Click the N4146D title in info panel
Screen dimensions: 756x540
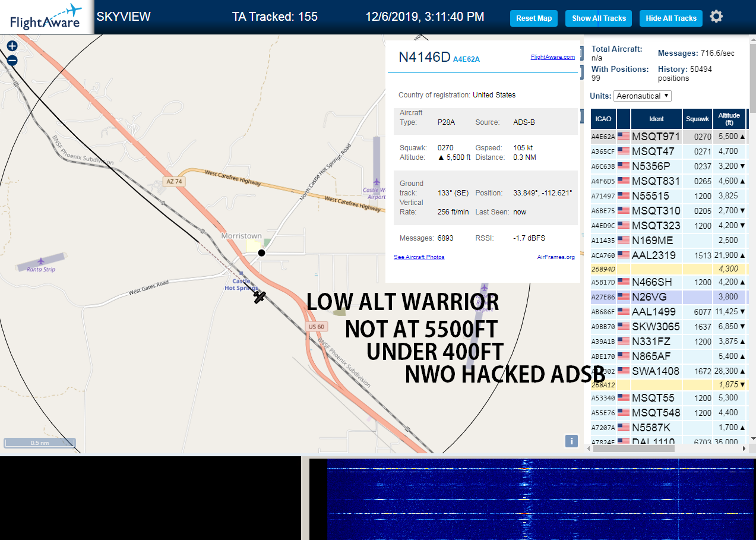[425, 57]
